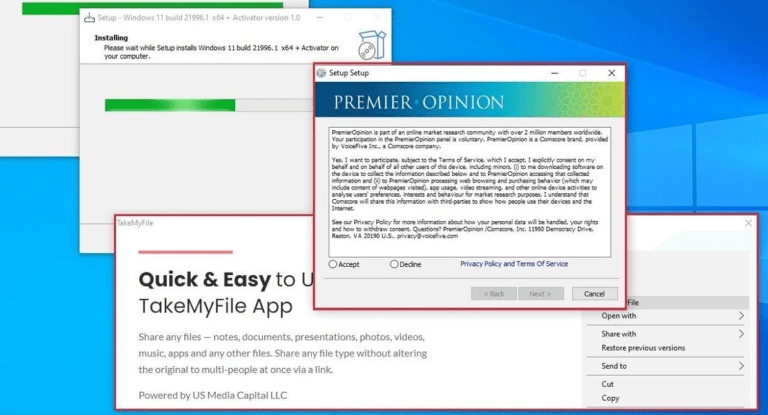768x415 pixels.
Task: Click the 'TakeMyFile App' heading
Action: click(216, 306)
